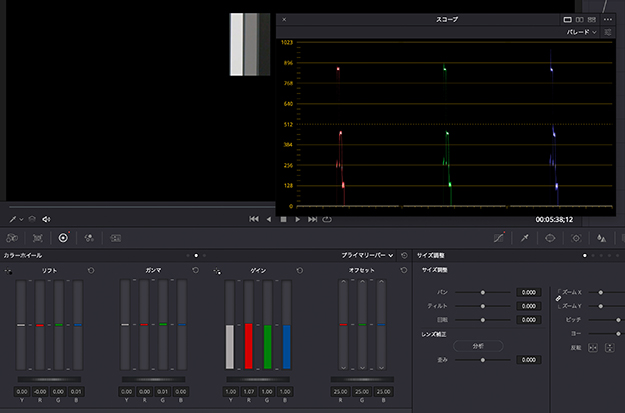Open the RGB Mixer palette icon
625x413 pixels.
[x=89, y=238]
